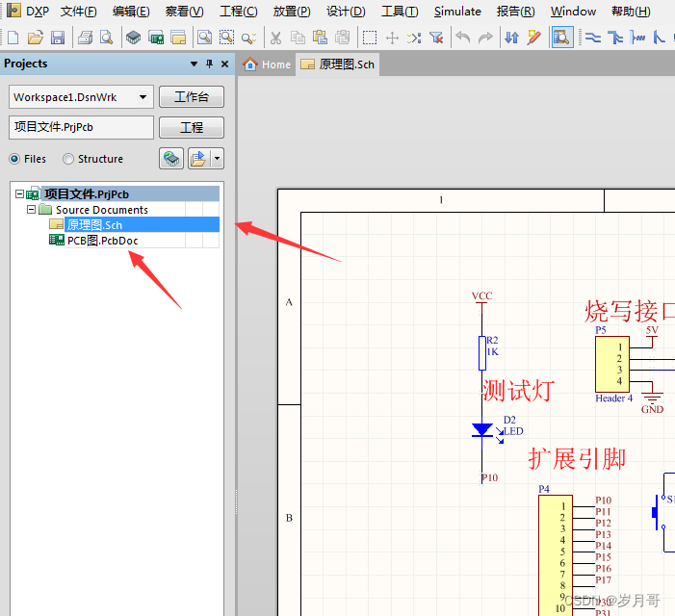The width and height of the screenshot is (675, 616).
Task: Open the dropdown arrow beside folder options icon
Action: click(218, 159)
